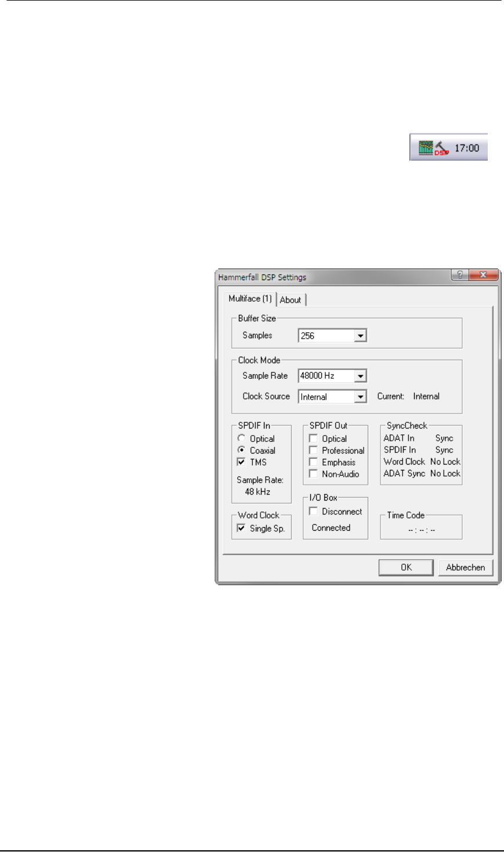This screenshot has width=504, height=852.
Task: Open the Hammerfall DSP hammer tray icon
Action: [x=441, y=147]
